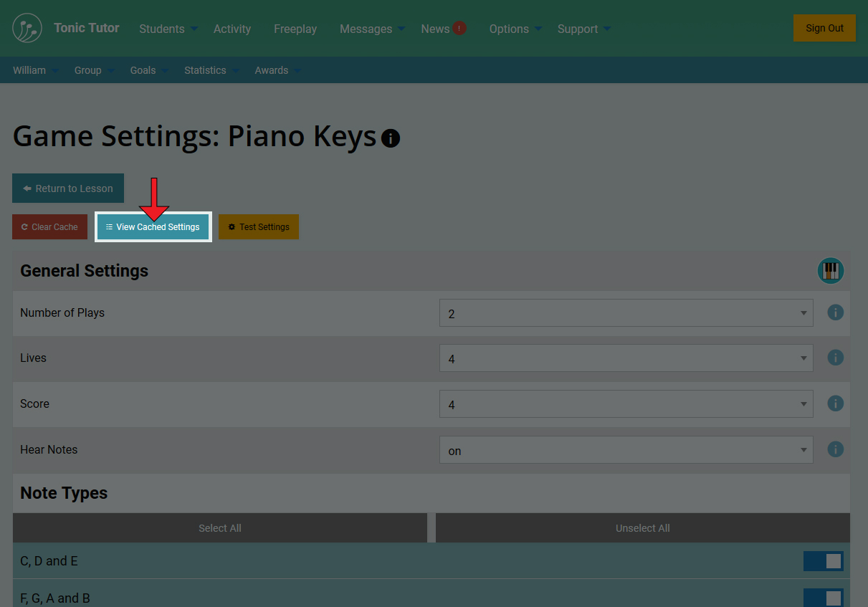
Task: Click the Clear Cache button
Action: [x=49, y=227]
